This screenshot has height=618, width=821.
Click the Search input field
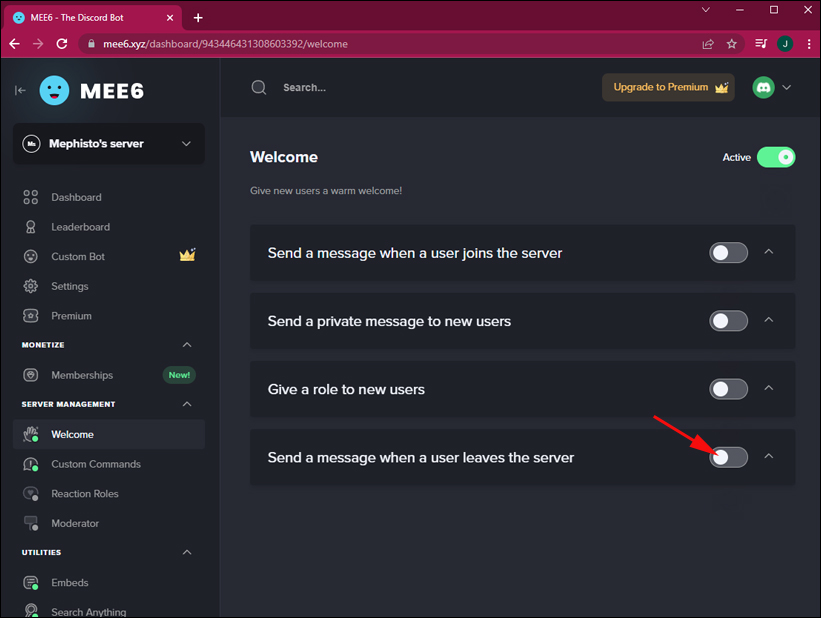pyautogui.click(x=400, y=87)
